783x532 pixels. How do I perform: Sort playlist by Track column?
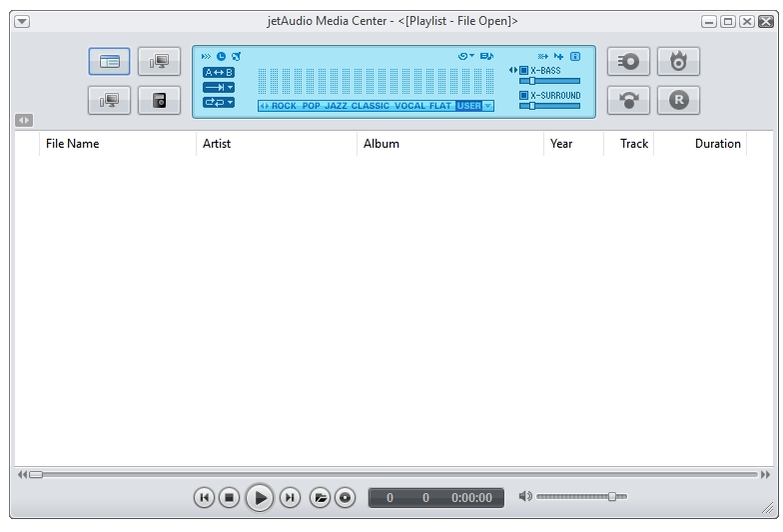(629, 144)
